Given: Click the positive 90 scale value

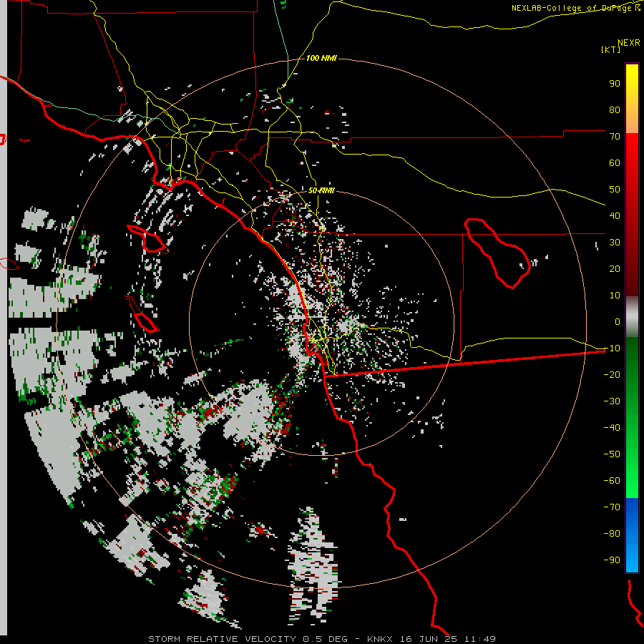Looking at the screenshot, I should (615, 84).
